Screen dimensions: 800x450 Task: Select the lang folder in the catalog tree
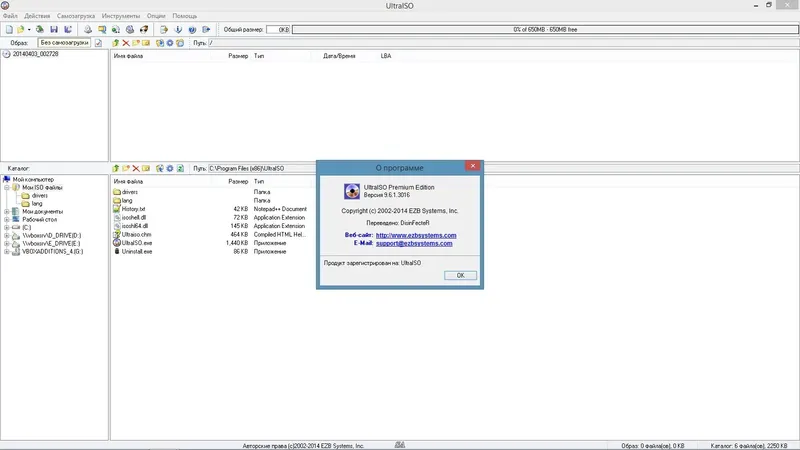pos(37,204)
